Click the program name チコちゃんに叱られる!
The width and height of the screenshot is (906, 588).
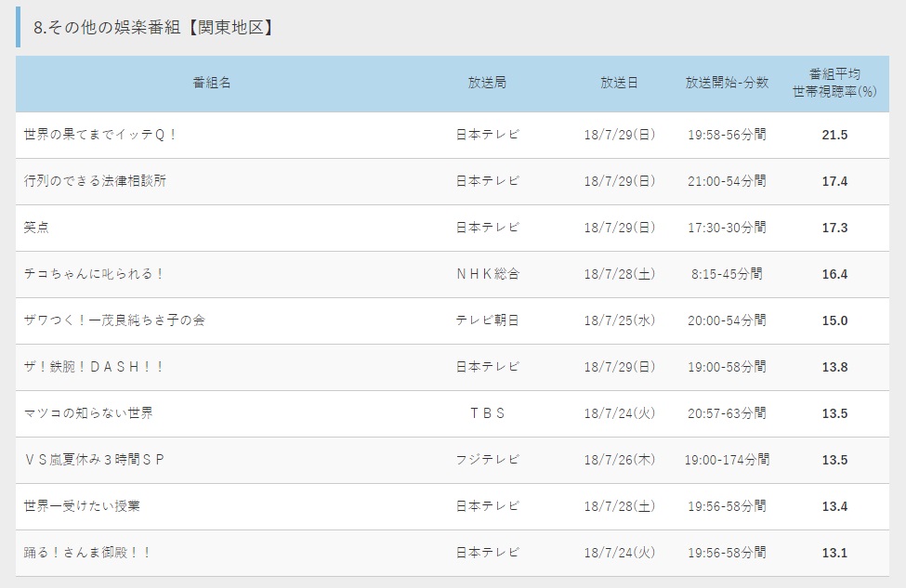tap(94, 274)
